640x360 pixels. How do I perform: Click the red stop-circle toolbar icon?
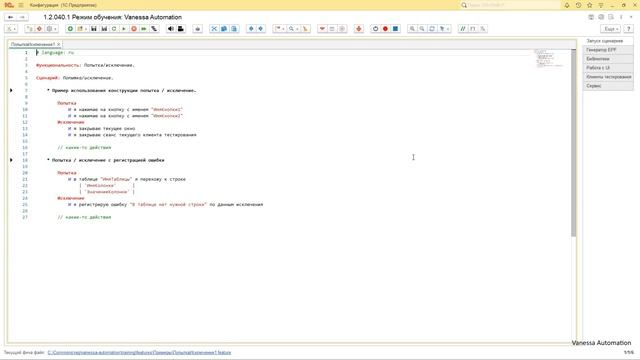click(134, 29)
